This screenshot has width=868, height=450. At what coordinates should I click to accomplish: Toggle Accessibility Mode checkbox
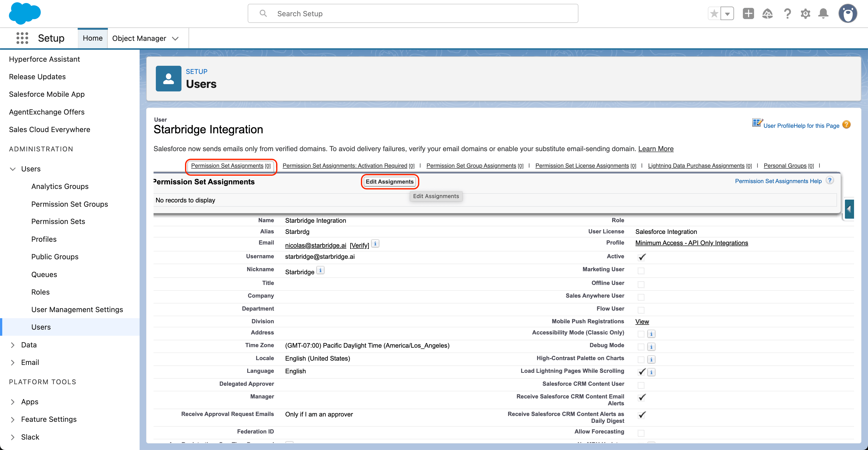641,334
